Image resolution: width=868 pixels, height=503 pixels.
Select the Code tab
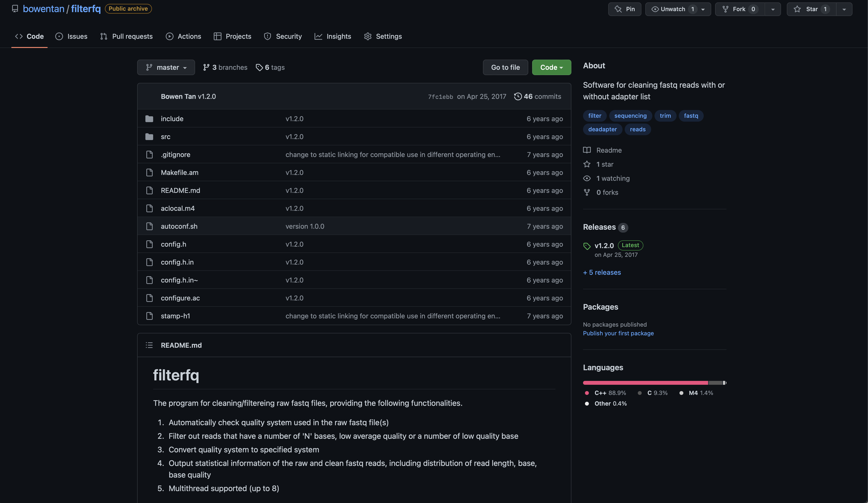pos(29,37)
